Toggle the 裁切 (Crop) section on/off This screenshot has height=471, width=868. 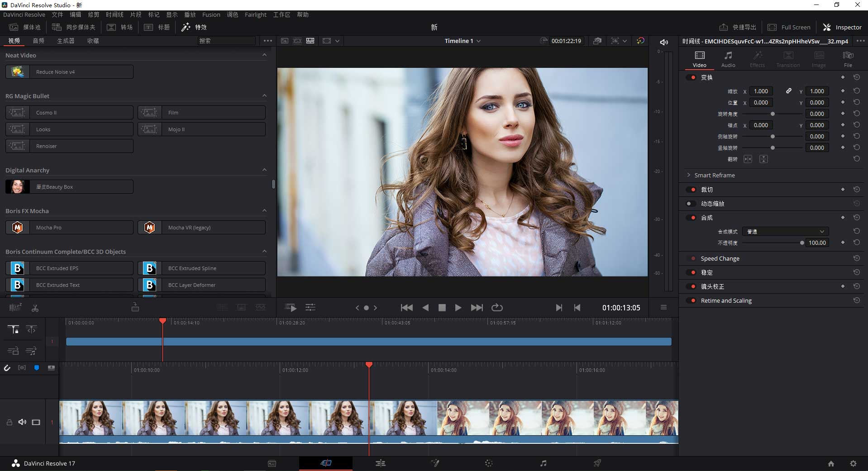point(692,190)
